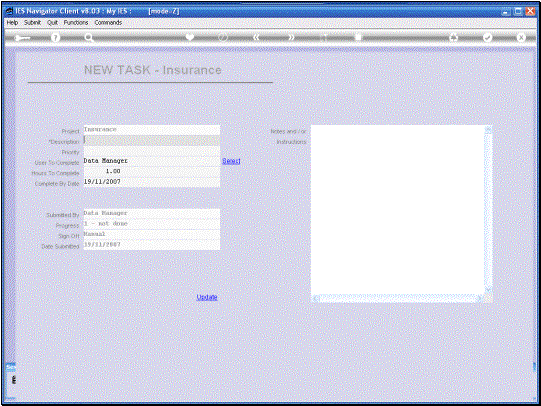Open the question mark help icon
Viewport: 541px width, 406px height.
pos(55,38)
